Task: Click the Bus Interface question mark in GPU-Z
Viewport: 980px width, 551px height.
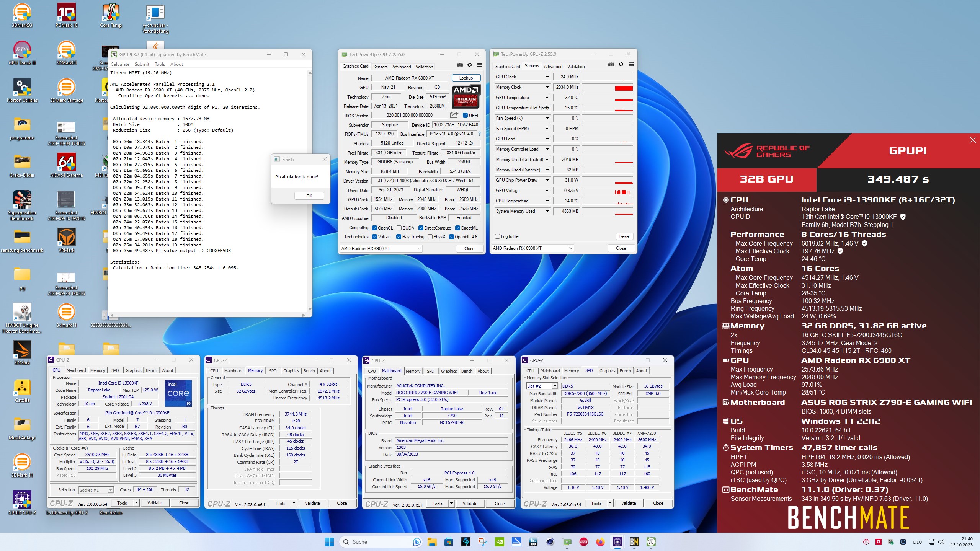Action: pyautogui.click(x=479, y=134)
